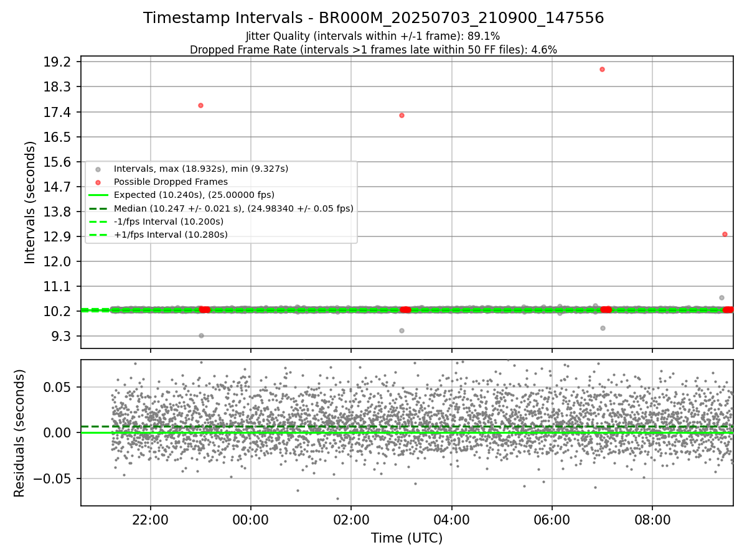
Task: Click the Intervals (seconds) y-axis label
Action: [31, 202]
